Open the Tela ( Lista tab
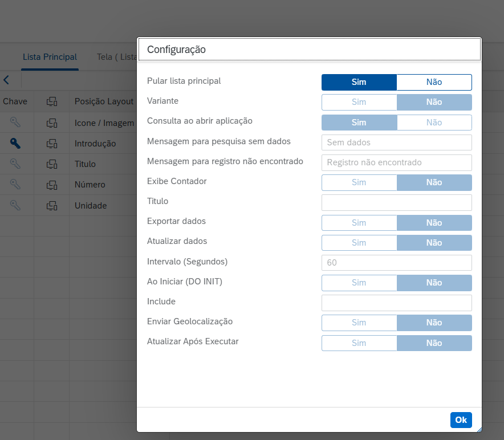 (117, 57)
